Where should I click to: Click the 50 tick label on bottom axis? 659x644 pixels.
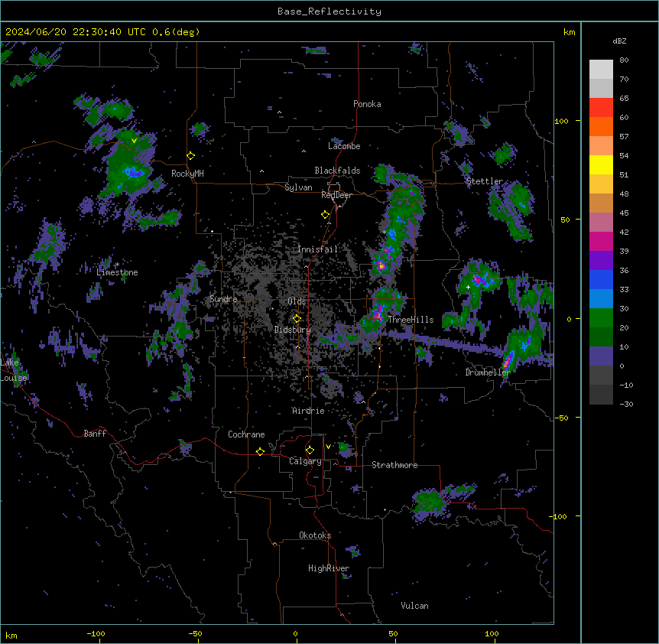[x=393, y=633]
